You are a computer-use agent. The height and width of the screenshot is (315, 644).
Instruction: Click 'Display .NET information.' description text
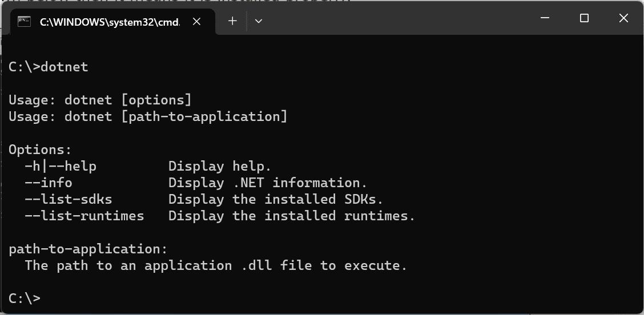(267, 183)
